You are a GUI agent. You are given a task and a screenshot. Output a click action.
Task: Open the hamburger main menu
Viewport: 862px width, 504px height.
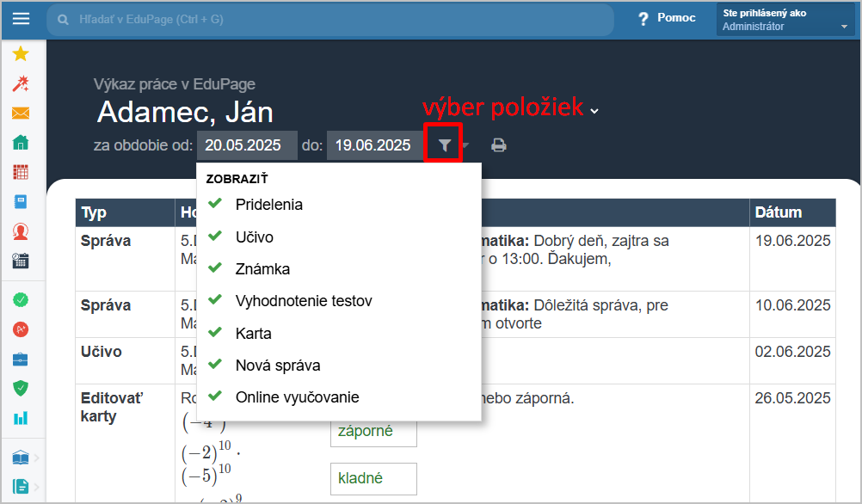[x=21, y=19]
